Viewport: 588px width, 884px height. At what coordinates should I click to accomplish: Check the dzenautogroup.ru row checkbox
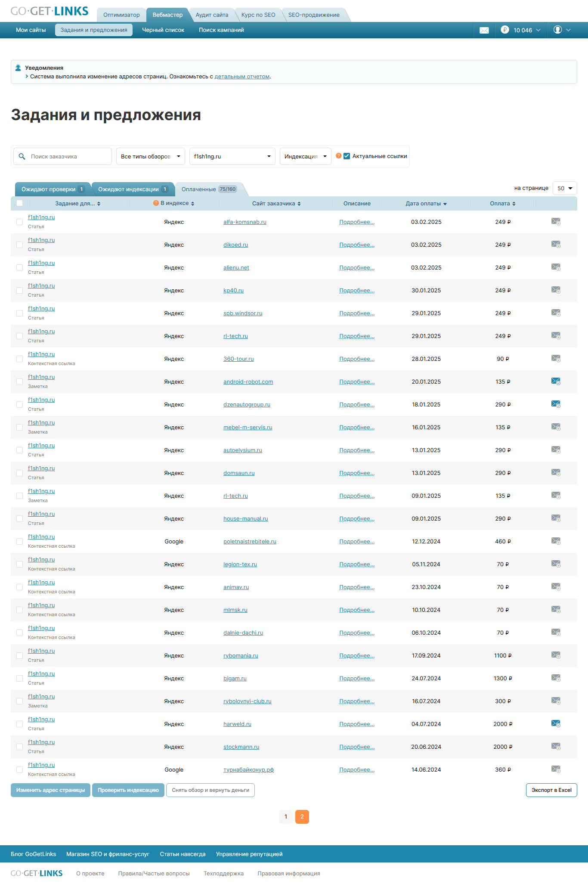[19, 404]
